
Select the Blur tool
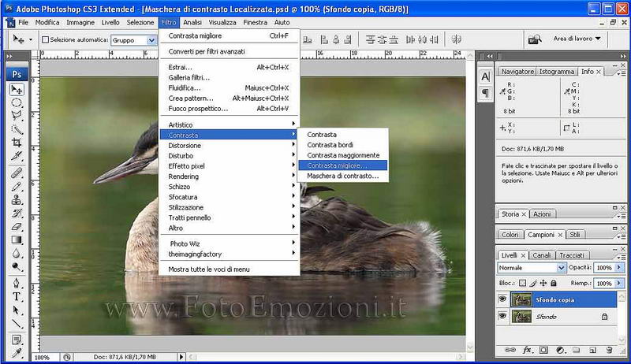[x=17, y=253]
